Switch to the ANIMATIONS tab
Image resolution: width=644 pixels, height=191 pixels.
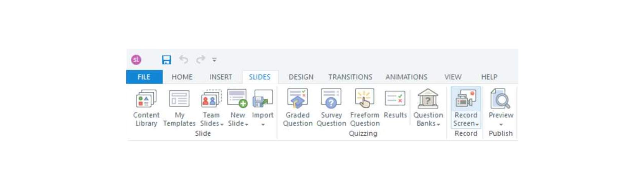[406, 77]
